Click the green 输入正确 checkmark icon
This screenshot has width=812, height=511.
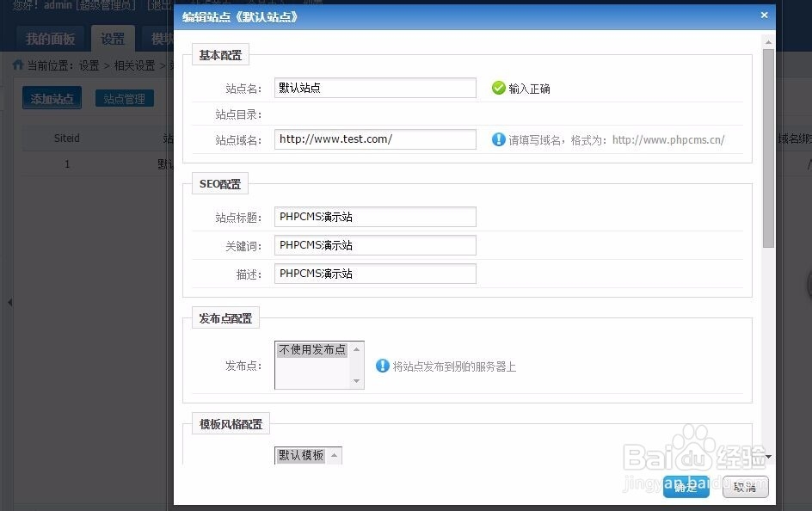pos(498,88)
